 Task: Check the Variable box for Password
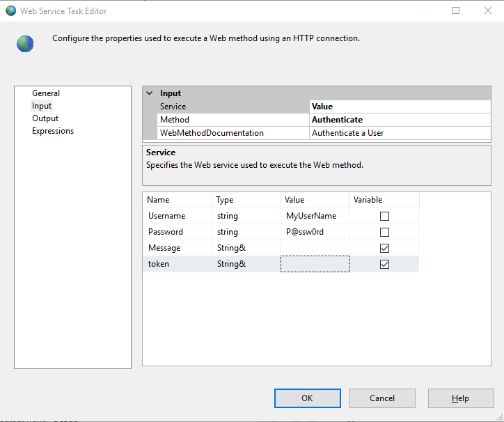tap(384, 233)
